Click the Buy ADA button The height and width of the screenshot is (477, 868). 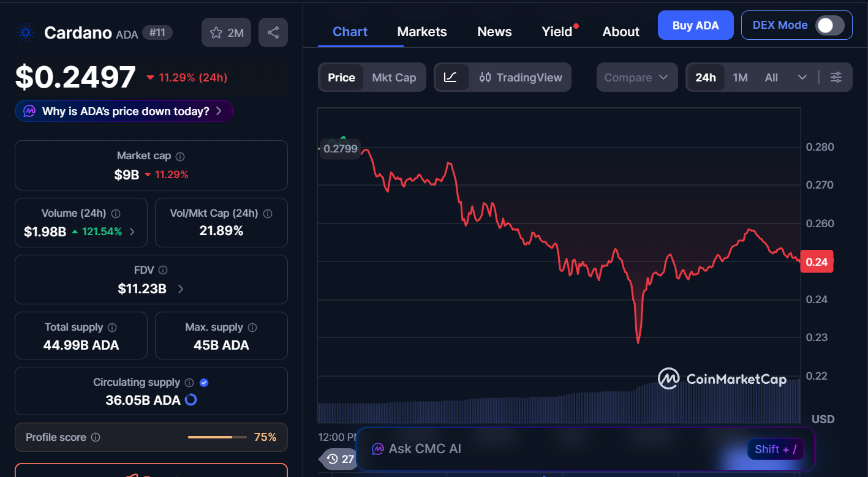(x=695, y=25)
